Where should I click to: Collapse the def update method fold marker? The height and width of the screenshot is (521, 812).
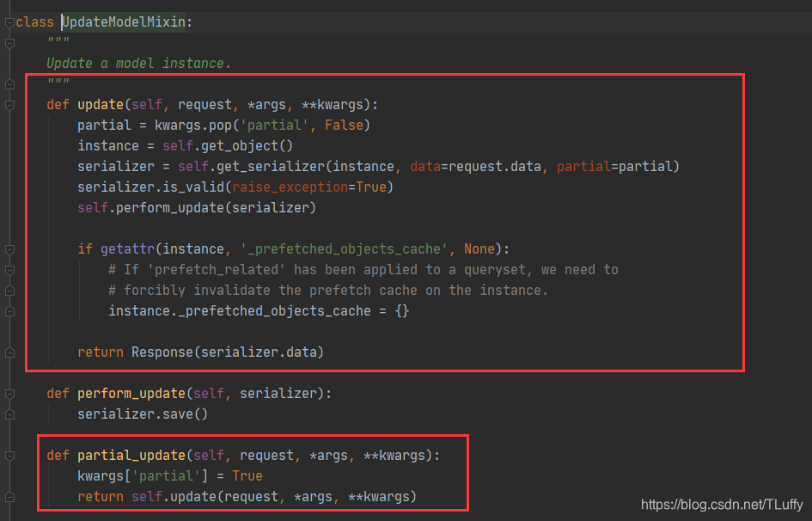[9, 105]
